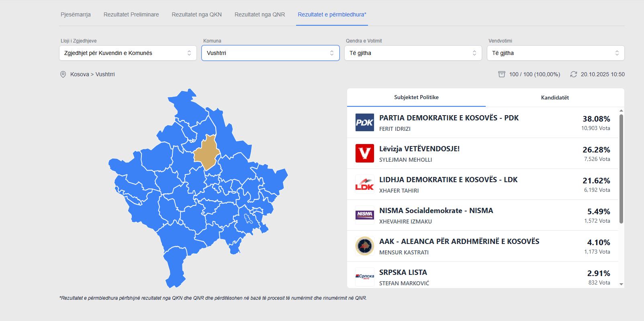Image resolution: width=644 pixels, height=321 pixels.
Task: Click the refresh icon beside the timestamp
Action: coord(573,74)
